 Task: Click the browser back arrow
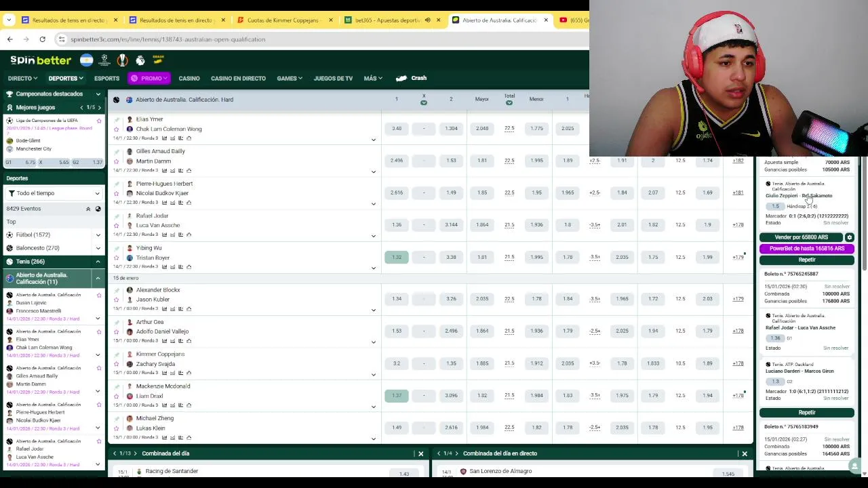click(9, 39)
